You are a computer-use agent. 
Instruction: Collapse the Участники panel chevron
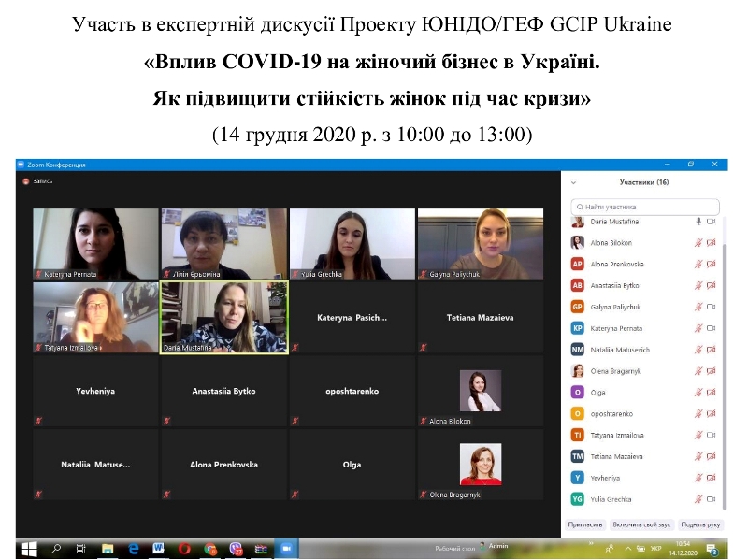click(x=574, y=183)
